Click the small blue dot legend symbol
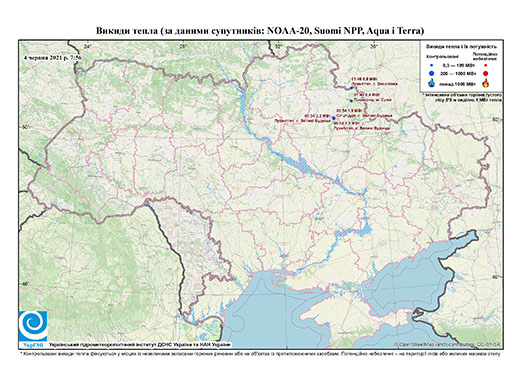 432,66
